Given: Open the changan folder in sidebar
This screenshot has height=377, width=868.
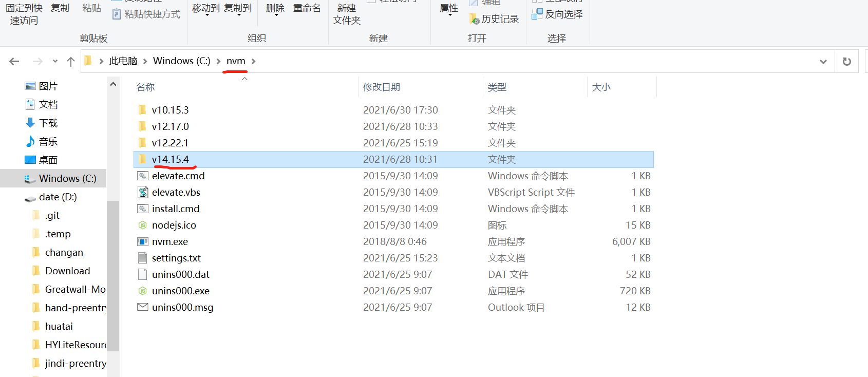Looking at the screenshot, I should click(57, 252).
